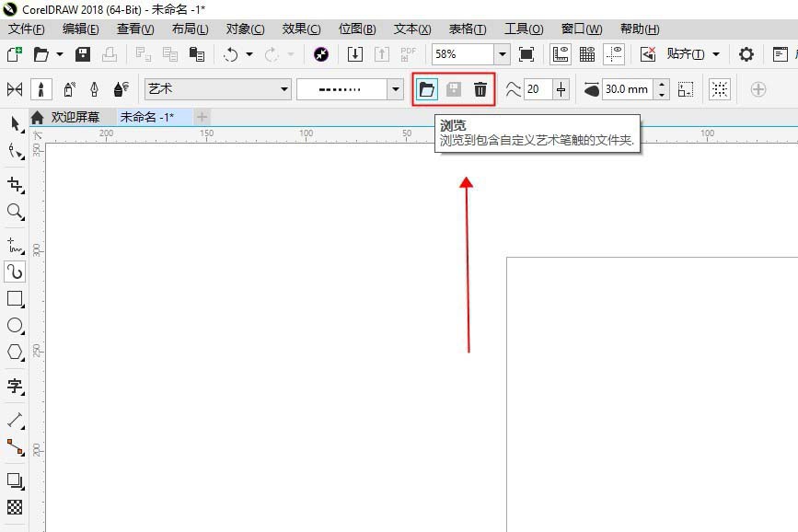Select the Ellipse tool
This screenshot has width=798, height=532.
(x=14, y=324)
